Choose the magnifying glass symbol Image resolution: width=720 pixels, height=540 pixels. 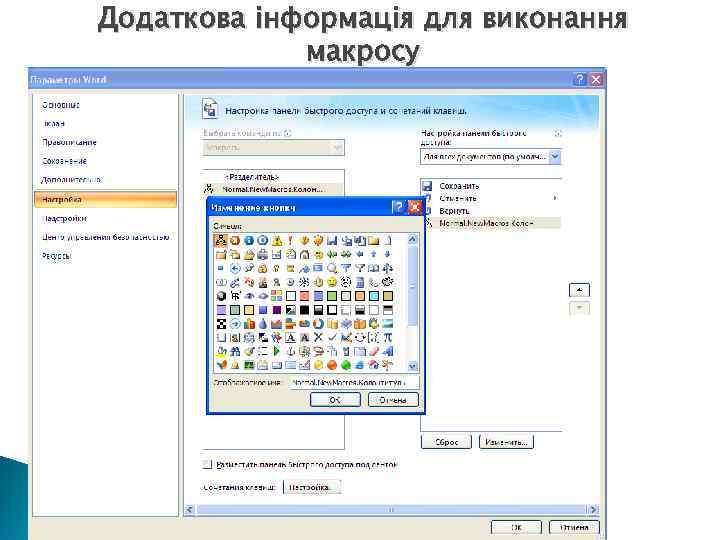coord(332,268)
